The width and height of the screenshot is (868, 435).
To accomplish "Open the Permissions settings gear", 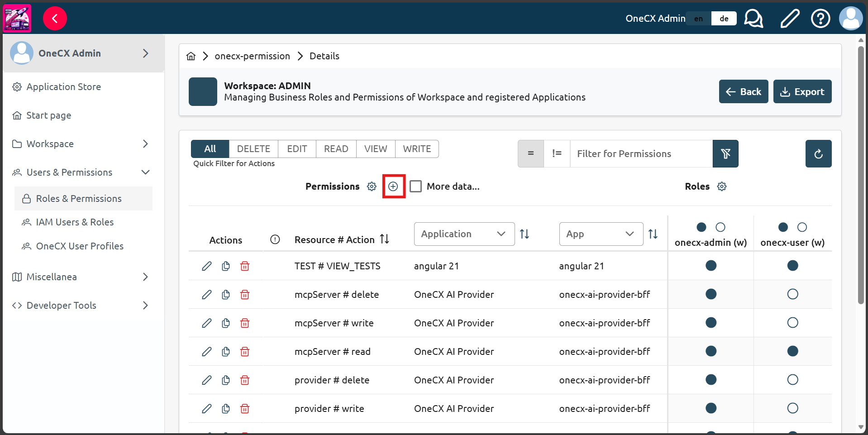I will click(372, 186).
